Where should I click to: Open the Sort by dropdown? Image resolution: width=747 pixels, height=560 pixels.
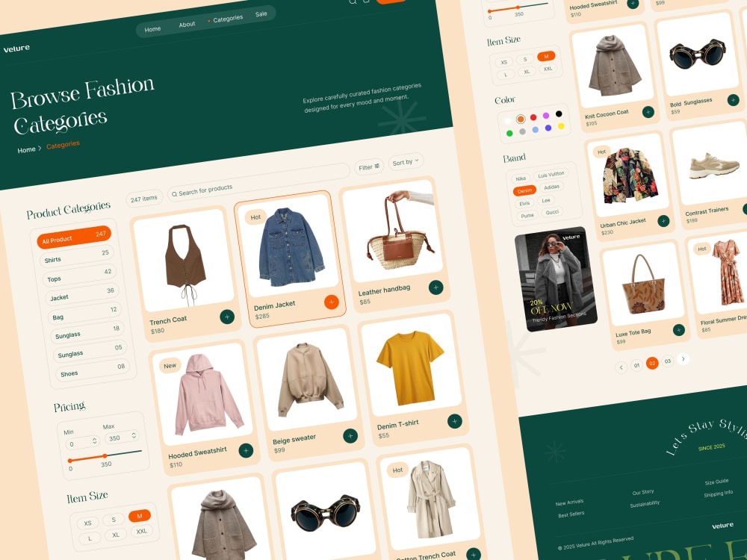(x=406, y=162)
